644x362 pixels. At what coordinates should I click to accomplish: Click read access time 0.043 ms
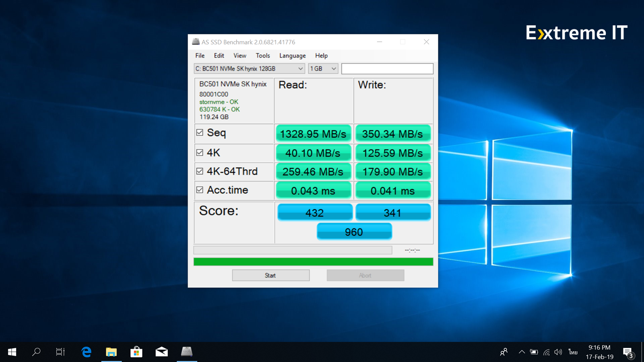tap(313, 190)
